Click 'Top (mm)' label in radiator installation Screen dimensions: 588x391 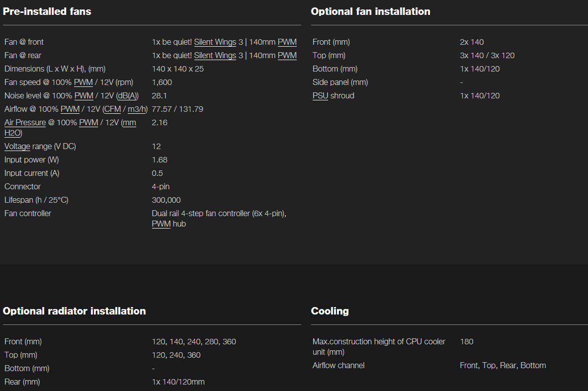point(20,355)
